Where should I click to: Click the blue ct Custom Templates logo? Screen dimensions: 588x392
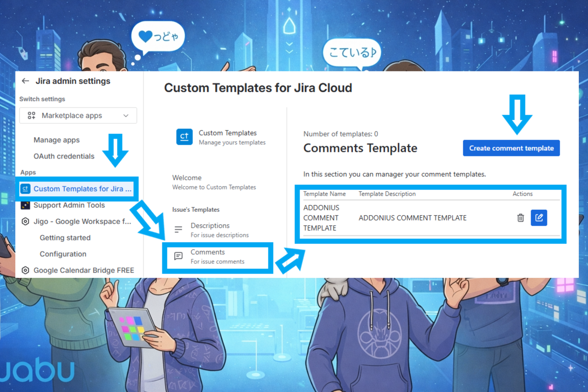[x=184, y=137]
